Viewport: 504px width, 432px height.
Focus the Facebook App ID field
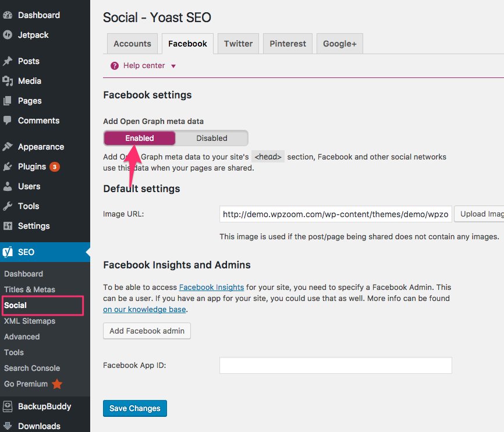coord(336,366)
